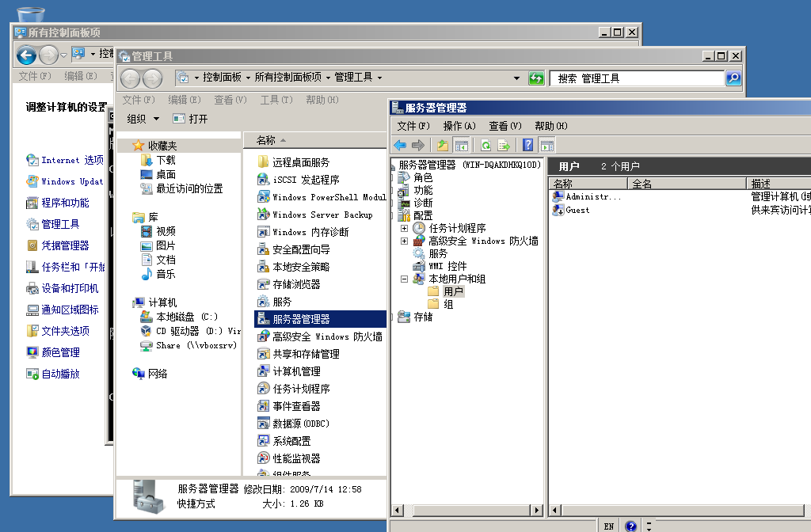Click the back arrow in Server Manager toolbar
Image resolution: width=811 pixels, height=532 pixels.
tap(400, 146)
